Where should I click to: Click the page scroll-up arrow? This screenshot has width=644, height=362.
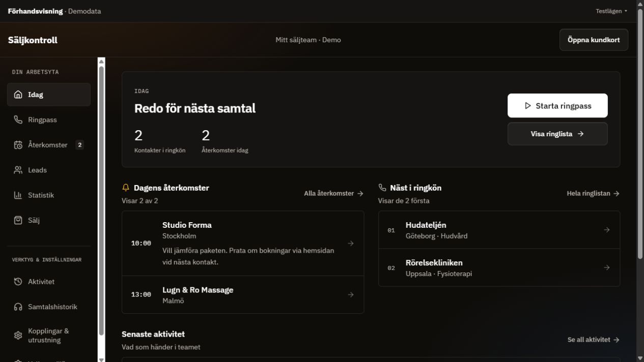pyautogui.click(x=640, y=4)
